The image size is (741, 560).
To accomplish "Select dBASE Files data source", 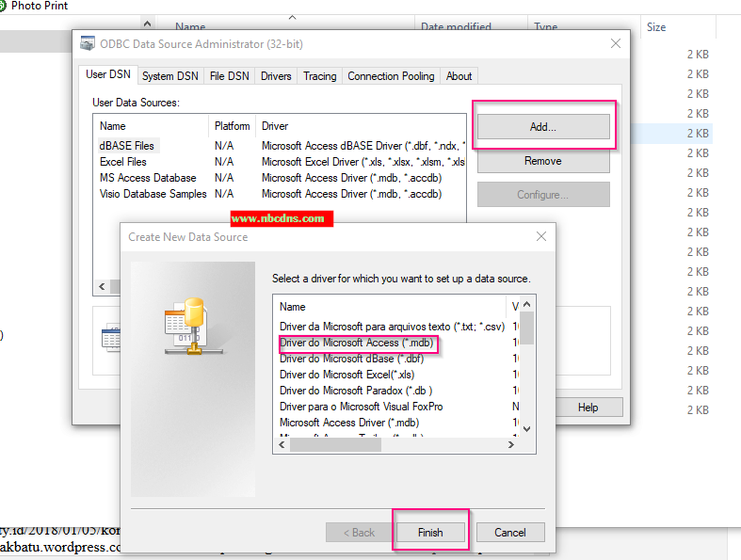I will click(127, 146).
